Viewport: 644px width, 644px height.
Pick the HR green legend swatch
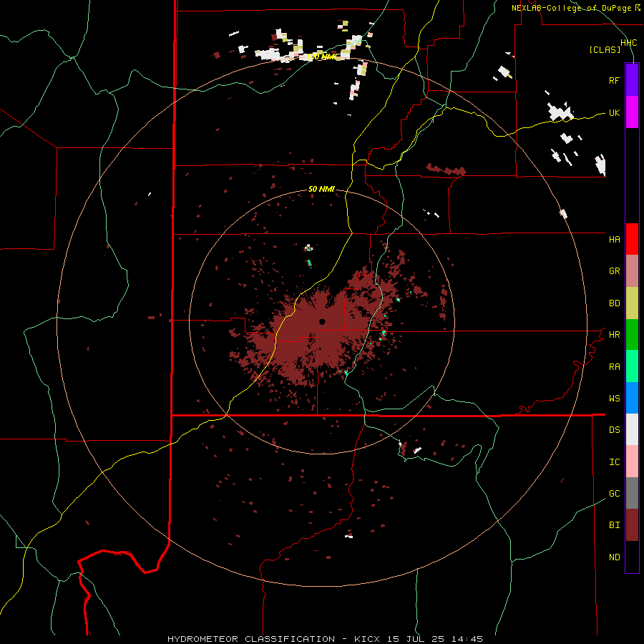point(632,335)
